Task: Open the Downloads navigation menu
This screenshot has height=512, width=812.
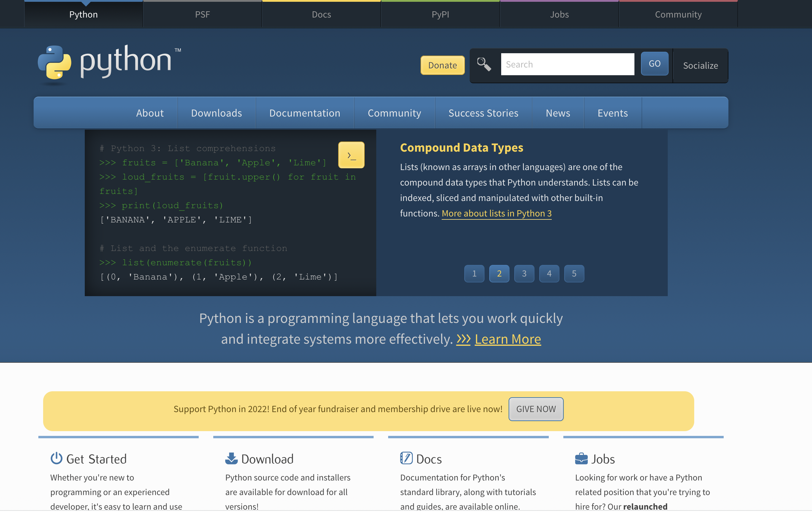Action: click(216, 113)
